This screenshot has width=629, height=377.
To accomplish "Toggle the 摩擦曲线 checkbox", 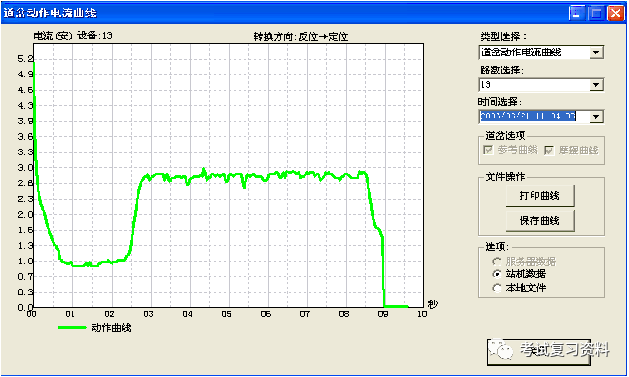I will tap(548, 150).
